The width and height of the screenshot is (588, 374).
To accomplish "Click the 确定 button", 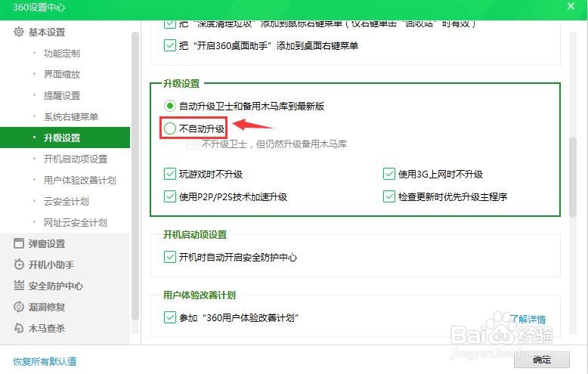I will pyautogui.click(x=541, y=360).
